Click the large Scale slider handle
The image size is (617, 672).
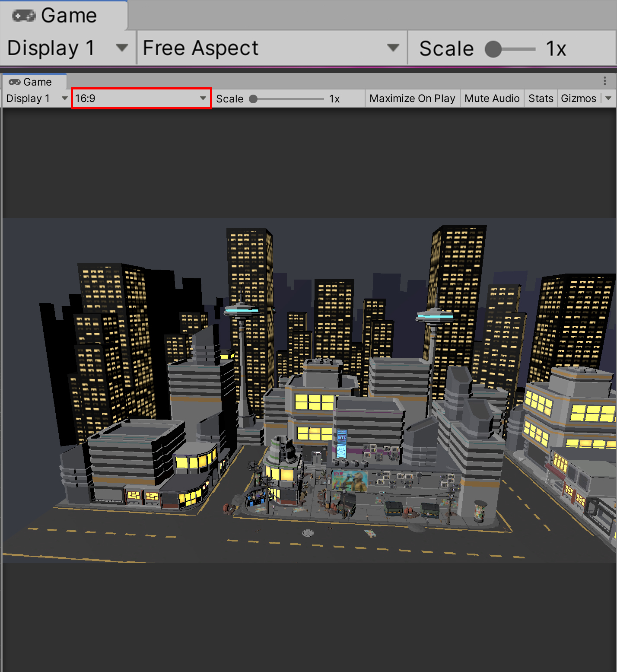click(x=493, y=49)
